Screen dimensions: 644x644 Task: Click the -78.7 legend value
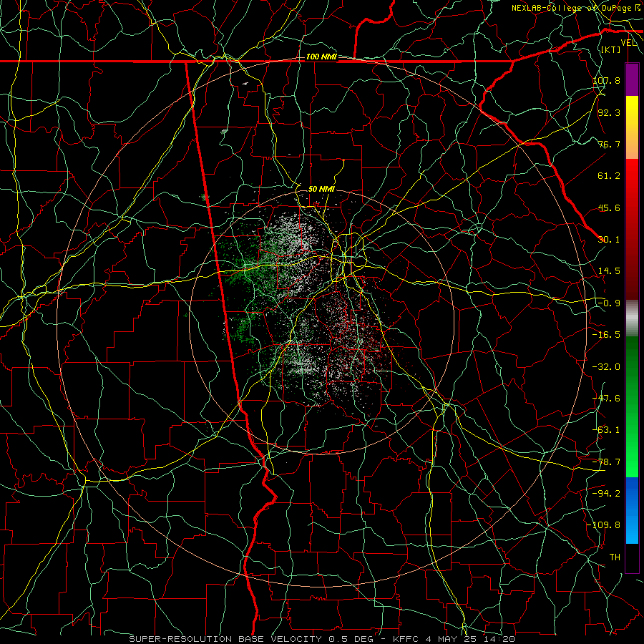pos(606,462)
